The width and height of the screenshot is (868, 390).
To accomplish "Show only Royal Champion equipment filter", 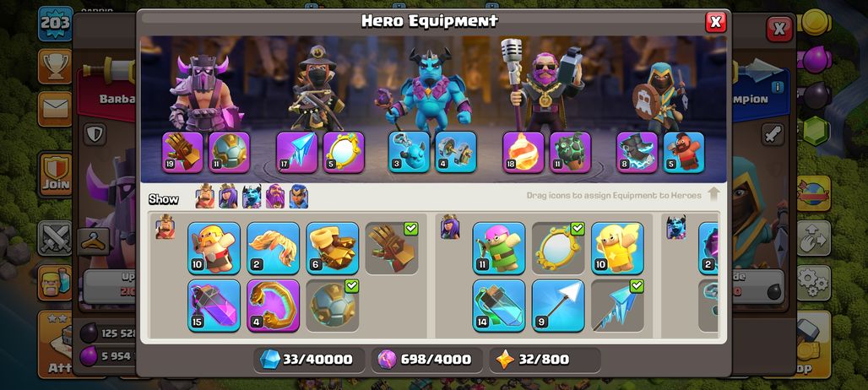I will [x=298, y=197].
